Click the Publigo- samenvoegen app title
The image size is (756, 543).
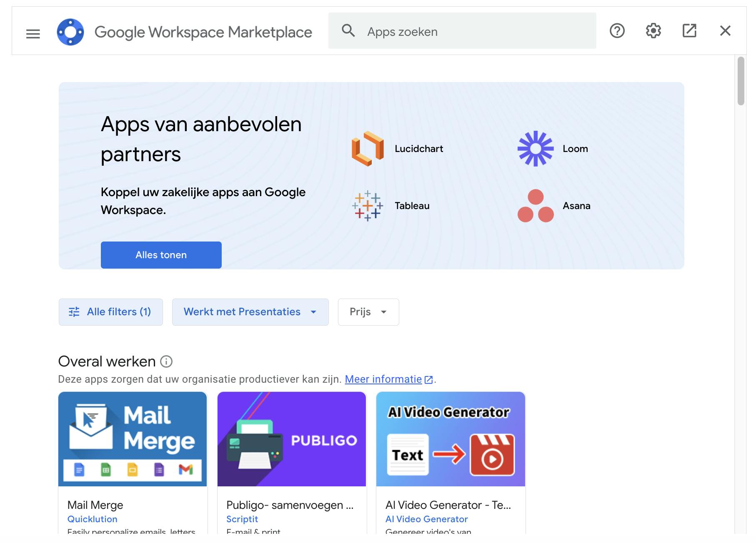(x=290, y=505)
